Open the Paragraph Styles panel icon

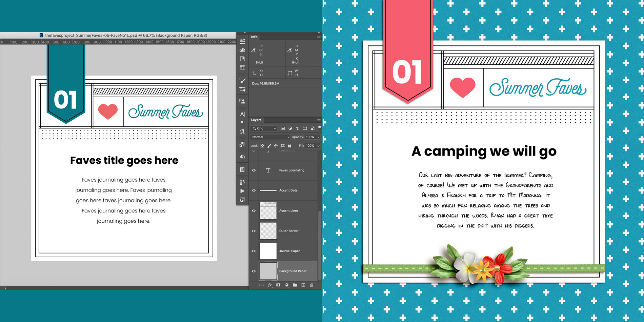tap(242, 145)
